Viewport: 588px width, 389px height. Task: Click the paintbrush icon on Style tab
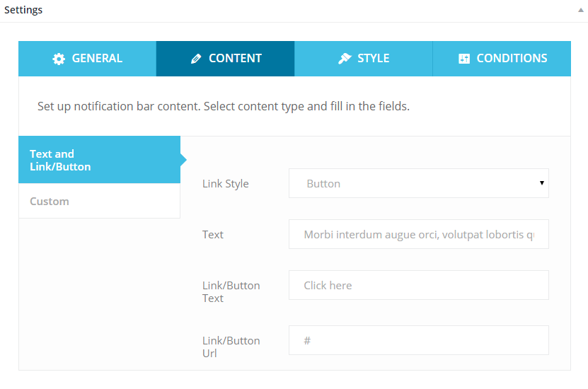345,59
